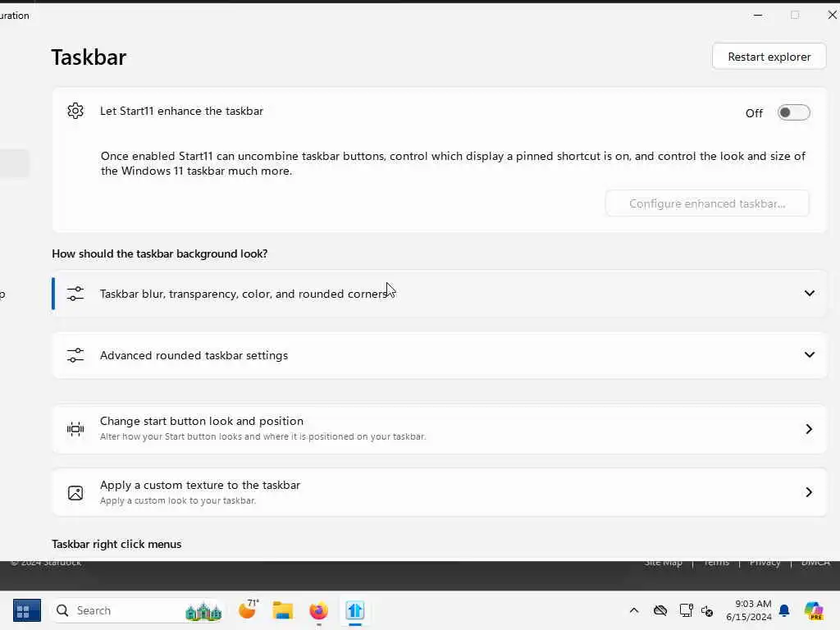
Task: Show hidden system tray icons
Action: pos(634,610)
